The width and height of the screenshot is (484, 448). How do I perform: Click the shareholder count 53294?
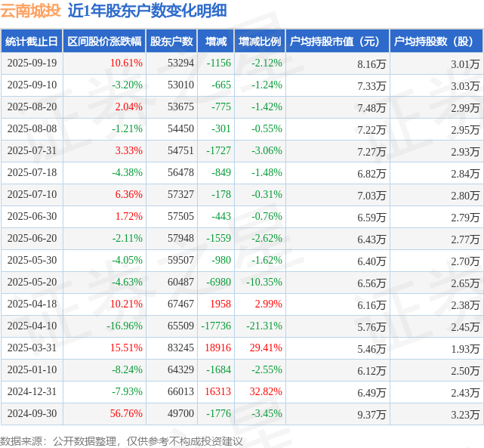click(181, 63)
